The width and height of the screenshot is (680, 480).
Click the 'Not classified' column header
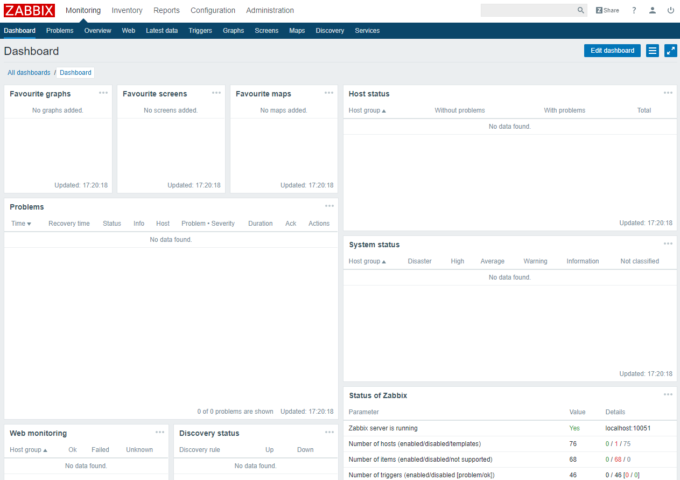[x=640, y=261]
